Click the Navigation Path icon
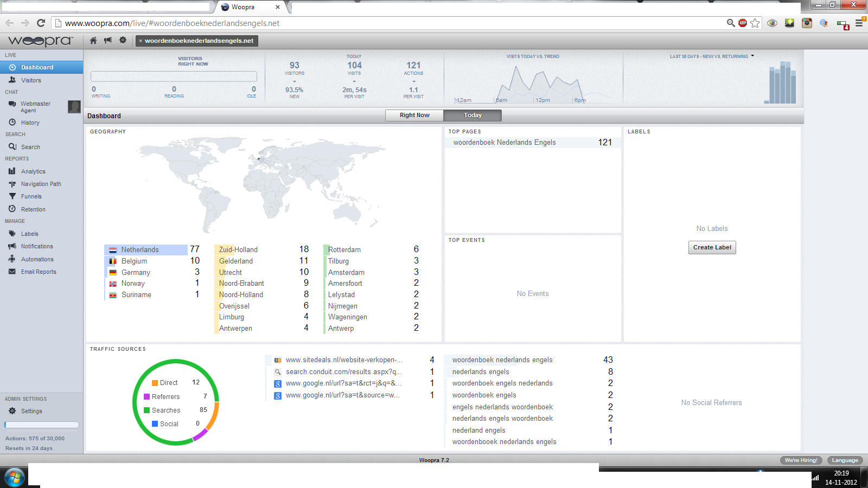This screenshot has height=488, width=868. 12,184
